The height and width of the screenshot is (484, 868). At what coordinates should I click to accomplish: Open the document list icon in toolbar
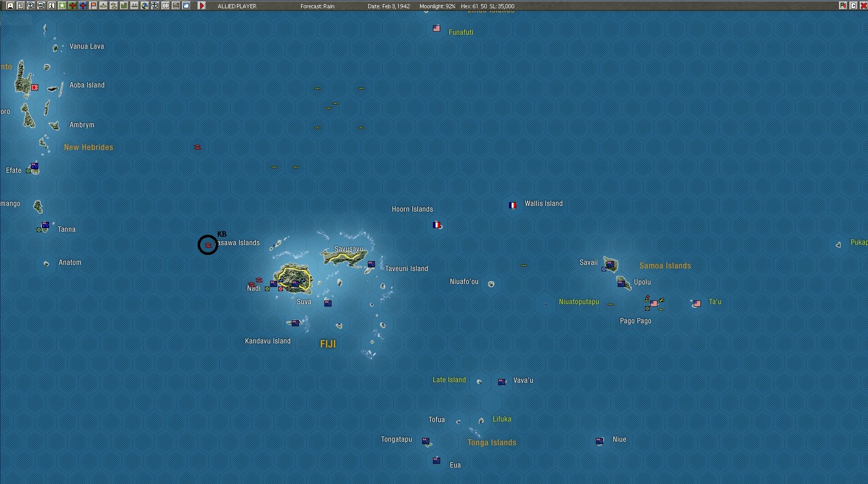[x=21, y=6]
